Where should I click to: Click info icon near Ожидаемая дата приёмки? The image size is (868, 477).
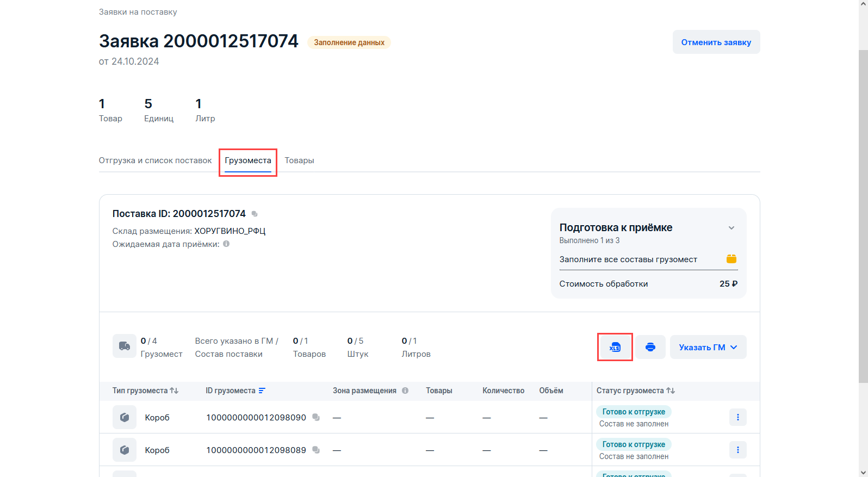pos(226,244)
